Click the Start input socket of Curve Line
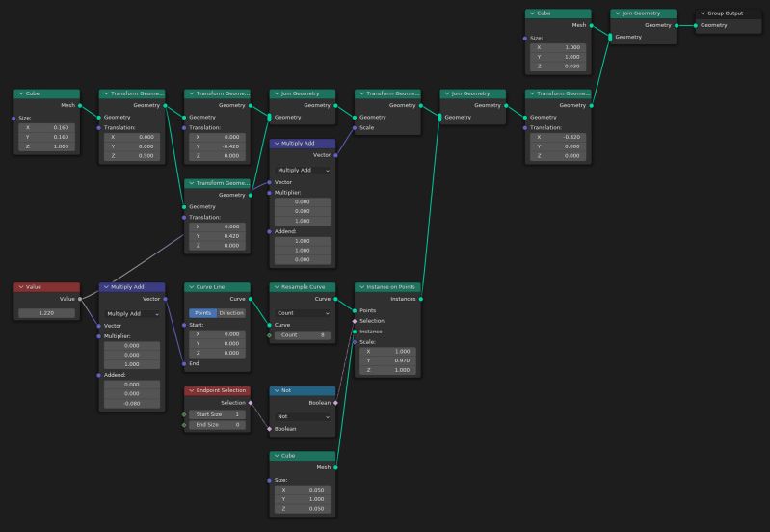The height and width of the screenshot is (532, 770). click(184, 325)
